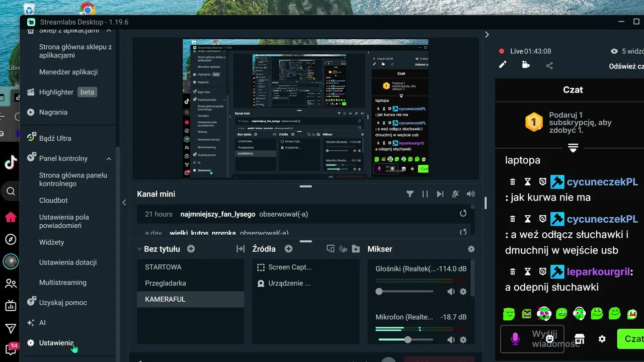Open scene transitions icon beside Źródła
The width and height of the screenshot is (644, 362).
pos(240,249)
